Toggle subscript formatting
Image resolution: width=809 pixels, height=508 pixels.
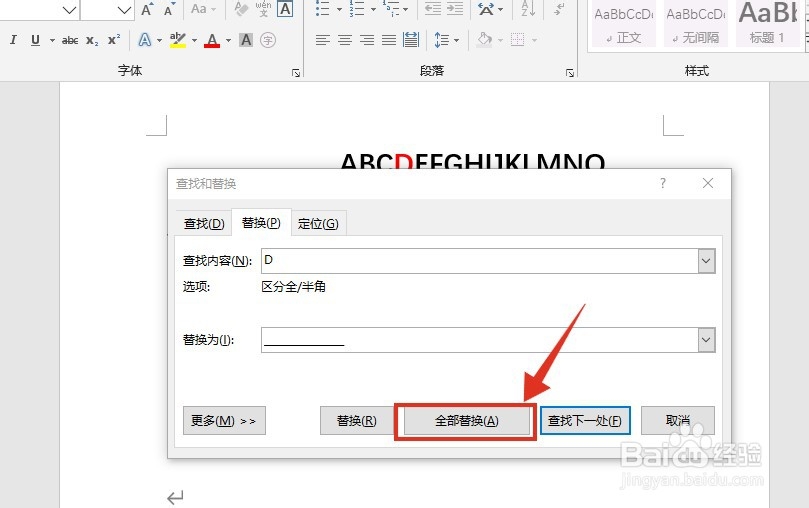pyautogui.click(x=92, y=40)
